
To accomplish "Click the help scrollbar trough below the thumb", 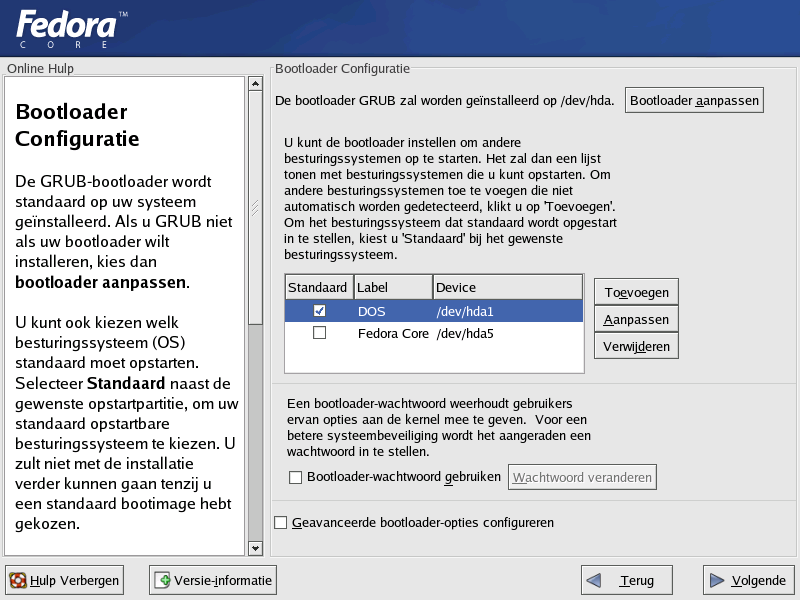I will (256, 433).
